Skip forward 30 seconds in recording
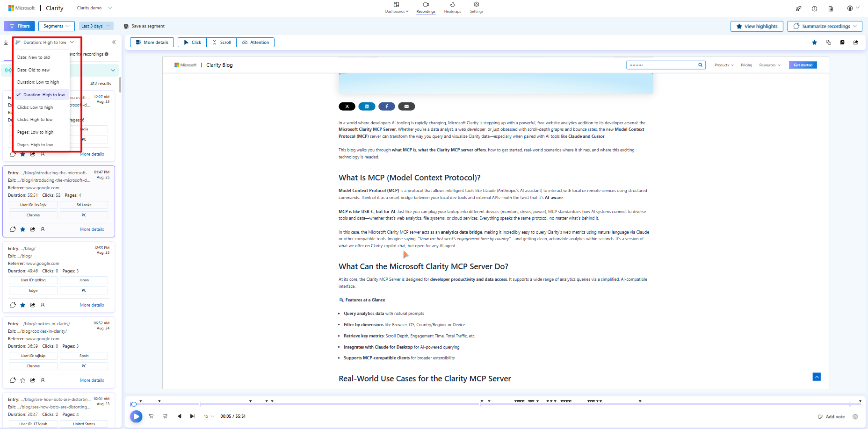Screen dimensions: 868x429 pos(165,416)
